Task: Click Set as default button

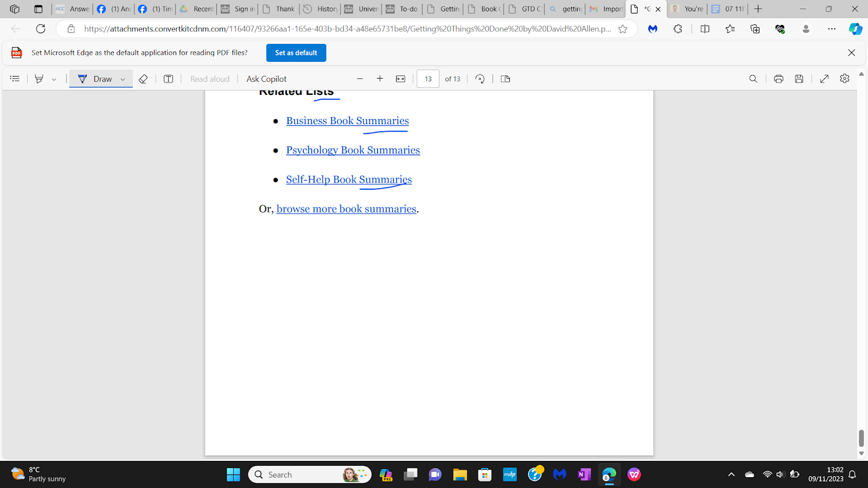Action: pos(296,53)
